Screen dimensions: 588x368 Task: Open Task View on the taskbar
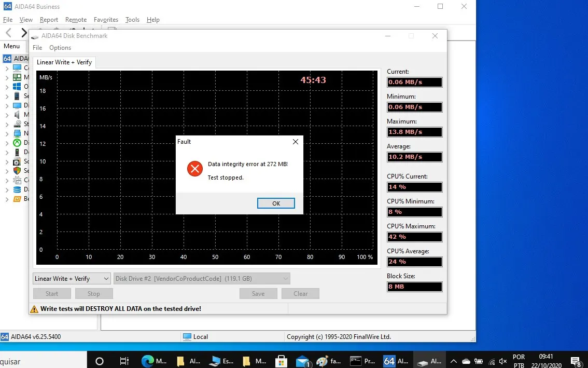point(124,361)
